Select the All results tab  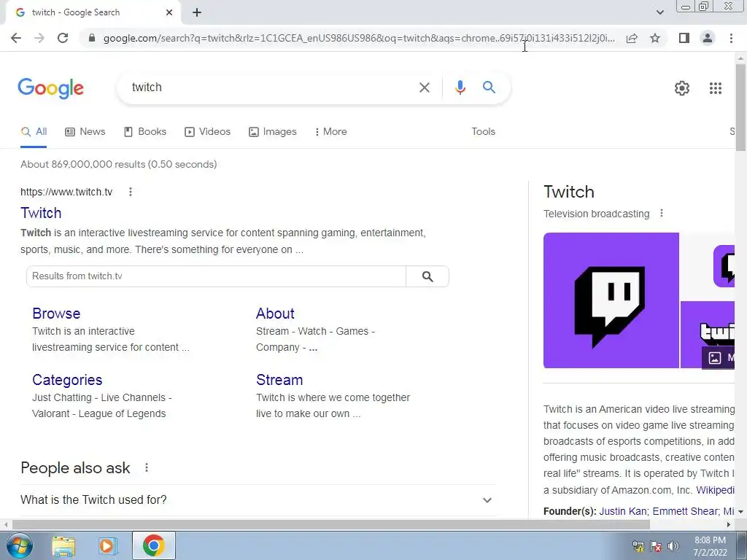(34, 132)
